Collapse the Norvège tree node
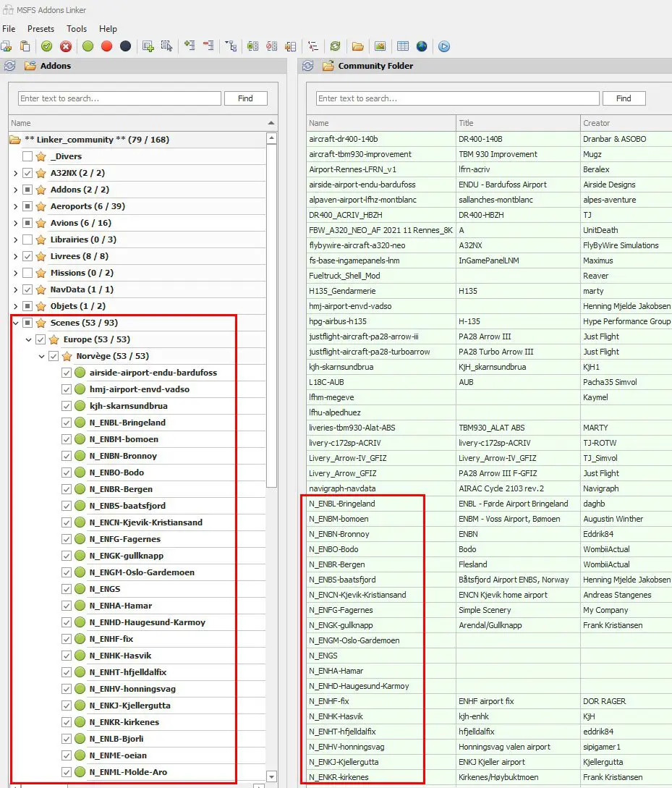672x788 pixels. 42,356
